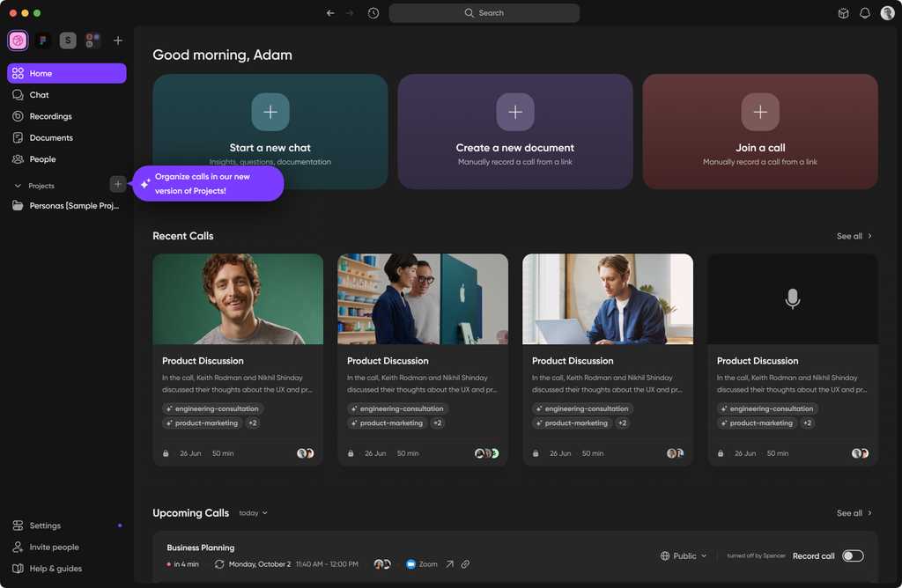
Task: Click the package box icon in top bar
Action: click(x=843, y=12)
